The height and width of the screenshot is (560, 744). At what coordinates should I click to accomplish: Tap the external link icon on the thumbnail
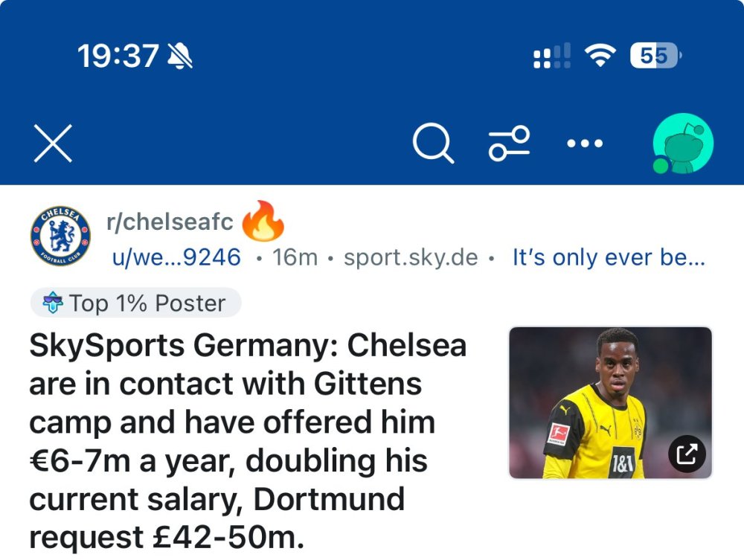687,454
